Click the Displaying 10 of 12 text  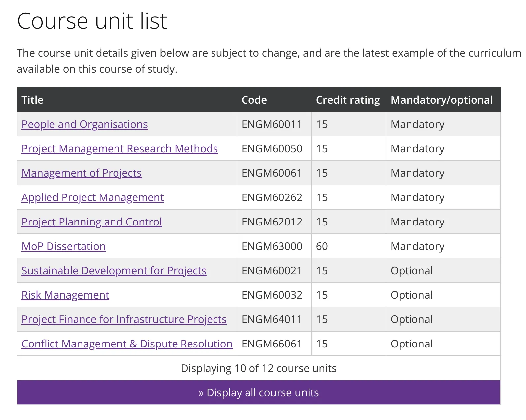click(x=258, y=368)
